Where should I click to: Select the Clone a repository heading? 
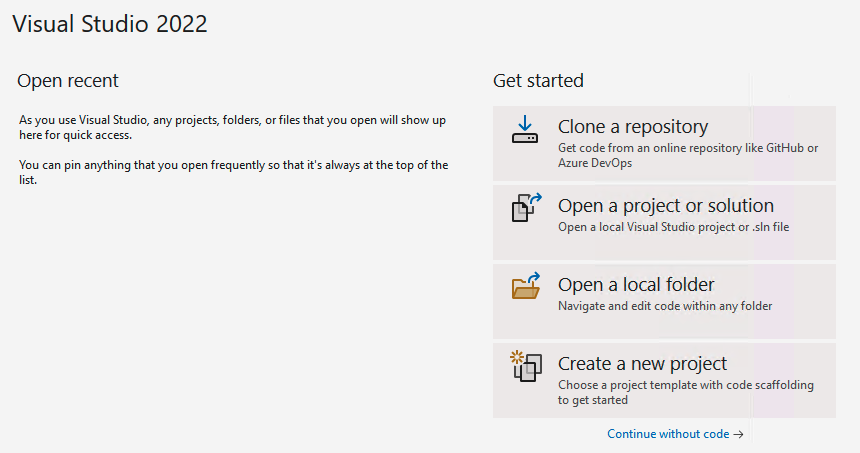point(633,127)
